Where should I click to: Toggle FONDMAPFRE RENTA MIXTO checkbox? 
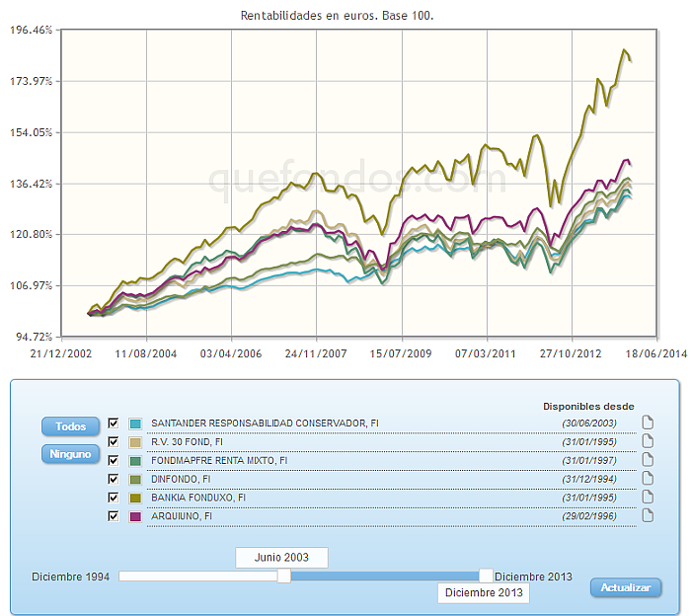coord(114,460)
